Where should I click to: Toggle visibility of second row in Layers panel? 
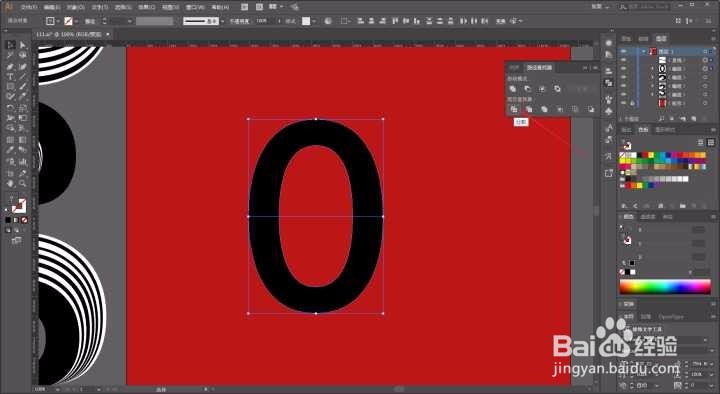coord(624,60)
